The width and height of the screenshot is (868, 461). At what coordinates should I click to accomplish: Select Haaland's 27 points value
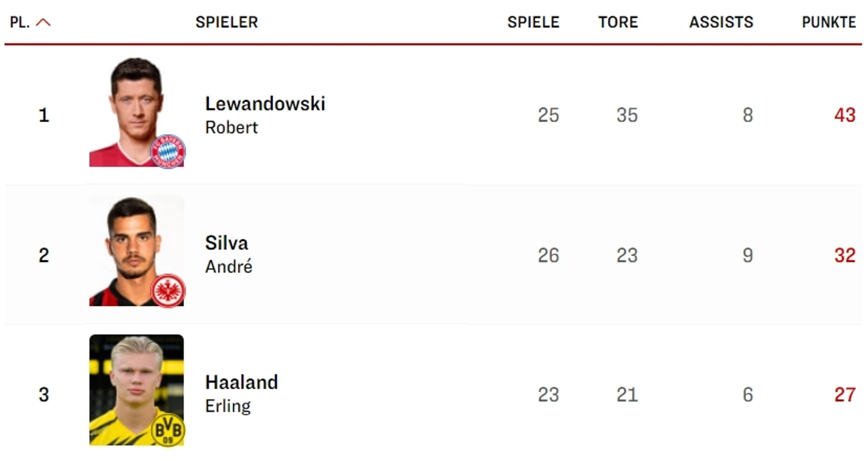click(x=845, y=394)
